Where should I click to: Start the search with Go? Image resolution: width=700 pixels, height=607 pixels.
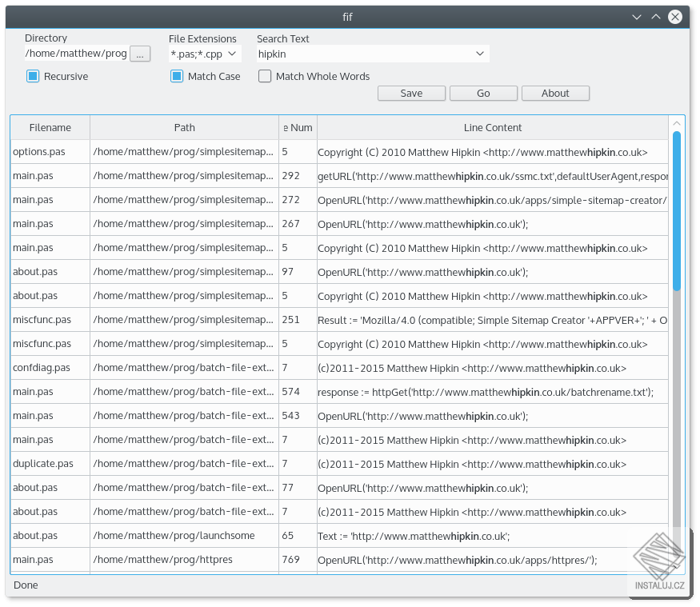[x=483, y=94]
